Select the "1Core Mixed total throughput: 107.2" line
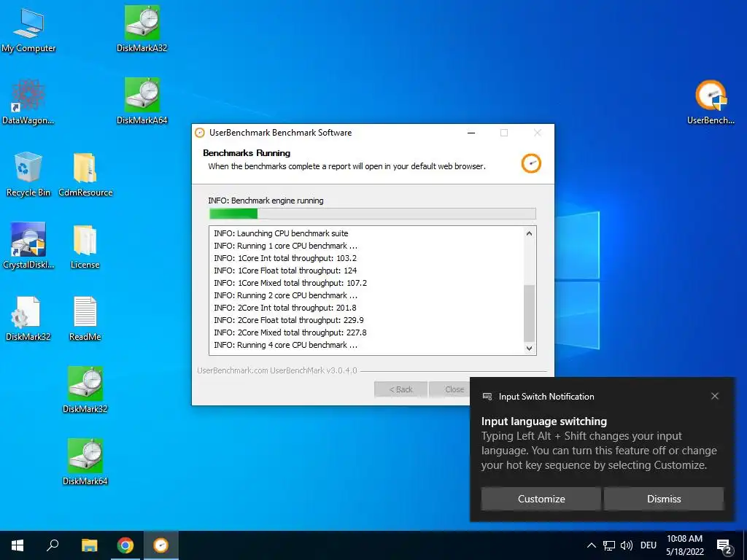 (290, 283)
